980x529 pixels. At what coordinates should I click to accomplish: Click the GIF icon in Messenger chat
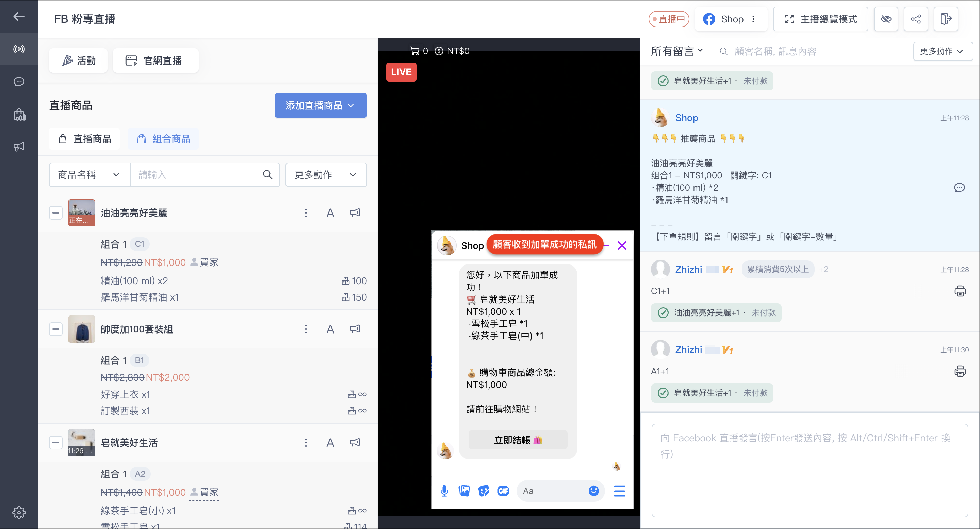503,491
